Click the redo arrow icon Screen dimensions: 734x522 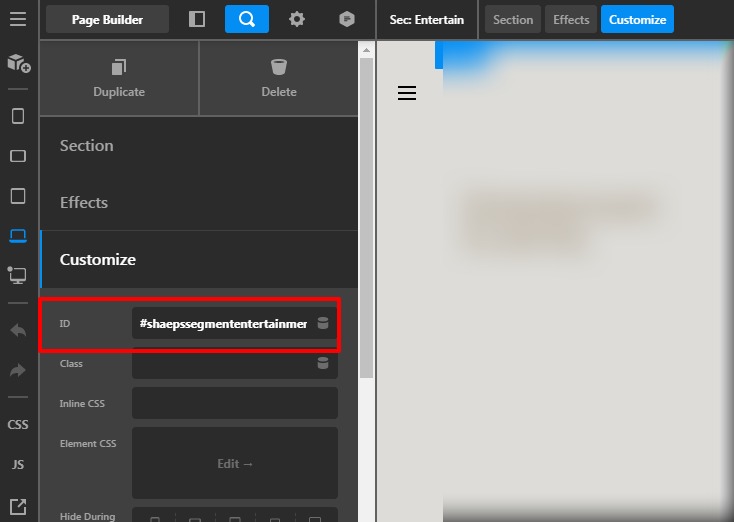click(18, 370)
